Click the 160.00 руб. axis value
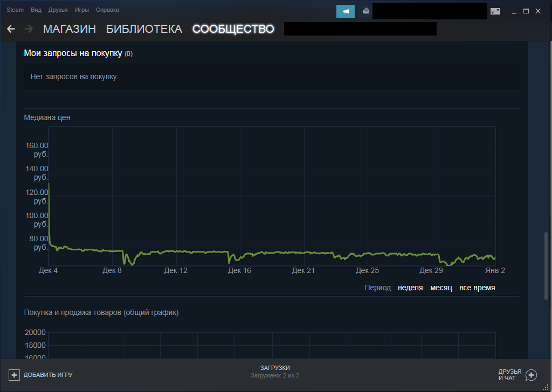The height and width of the screenshot is (392, 552). [x=37, y=150]
